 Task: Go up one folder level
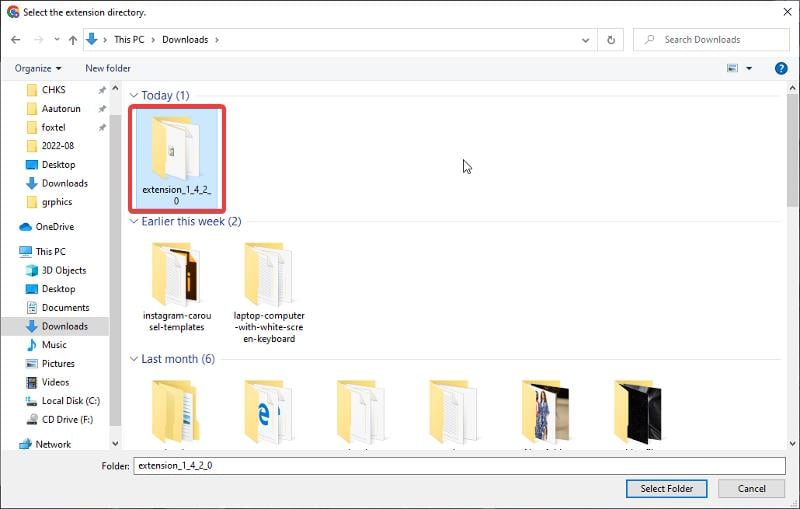click(73, 40)
